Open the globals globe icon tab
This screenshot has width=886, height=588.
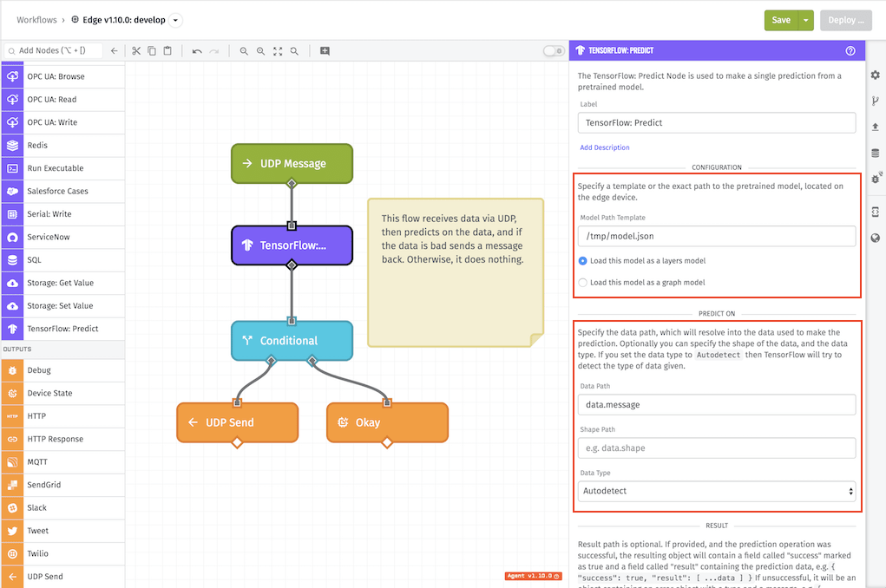876,238
